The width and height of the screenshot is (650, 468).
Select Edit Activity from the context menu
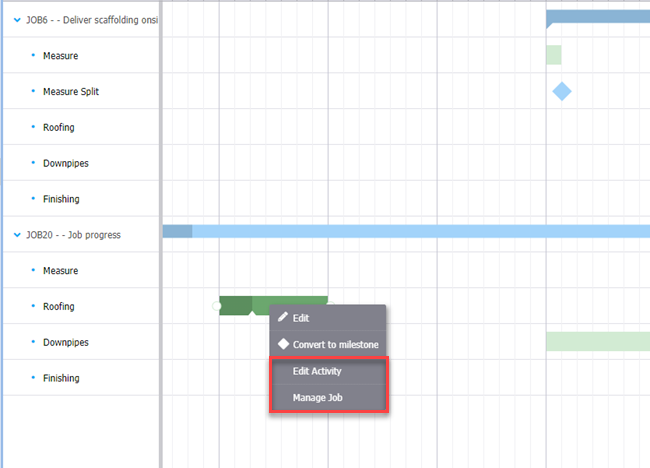pos(317,371)
